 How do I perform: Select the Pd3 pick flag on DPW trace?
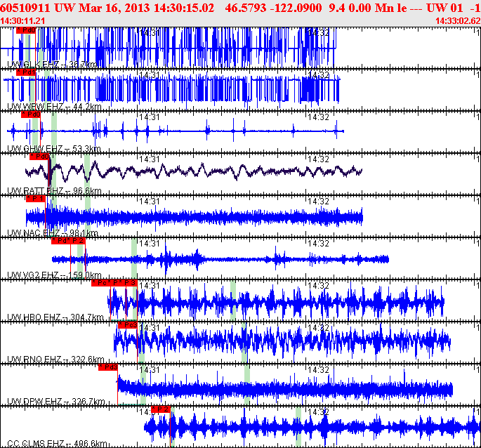[108, 367]
